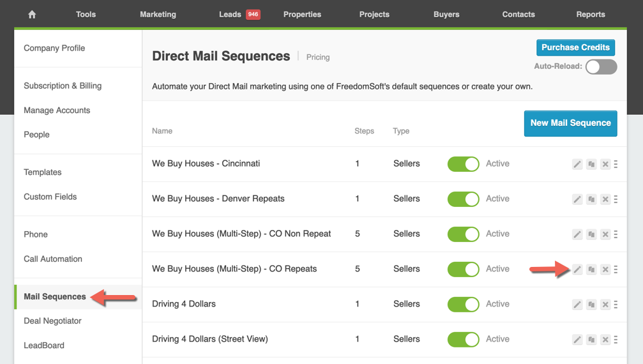Select Call Automation in the sidebar
Screen dimensions: 643x364
53,259
